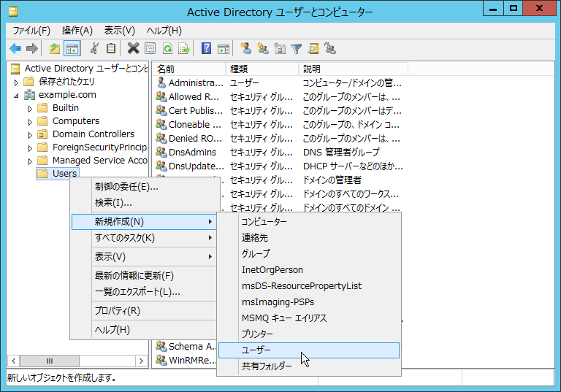Create new ユーザー object
Viewport: 561px width, 392px height.
click(309, 350)
